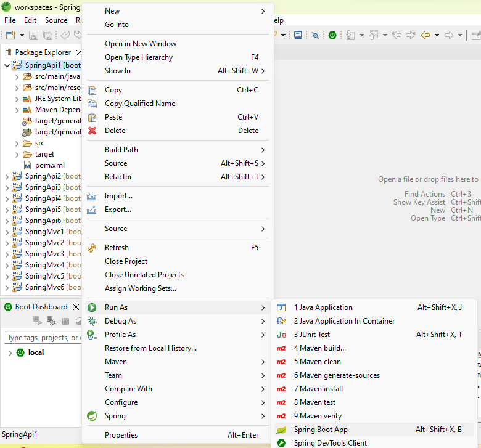
Task: Click the Boot Dashboard stop button icon
Action: 65,321
